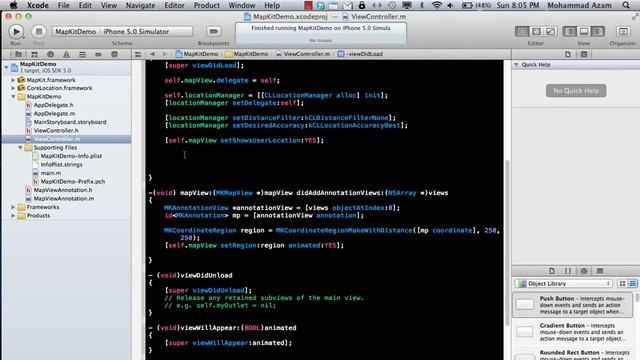The height and width of the screenshot is (360, 640).
Task: Show the File Template library
Action: click(552, 271)
